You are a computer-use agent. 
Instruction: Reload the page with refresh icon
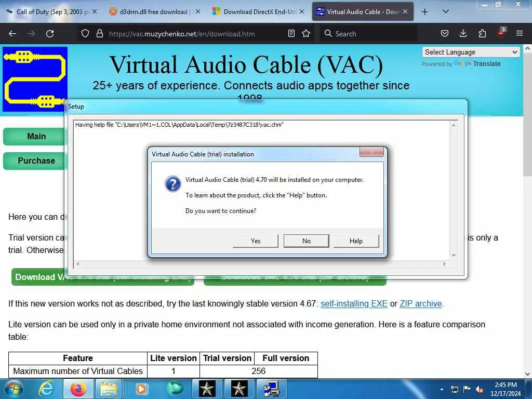[x=50, y=34]
